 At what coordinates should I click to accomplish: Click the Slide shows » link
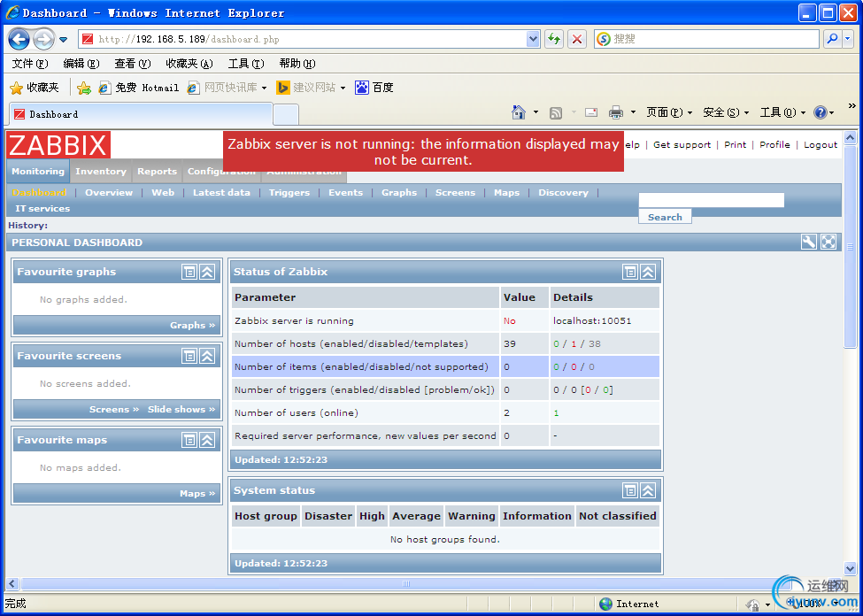pos(181,410)
